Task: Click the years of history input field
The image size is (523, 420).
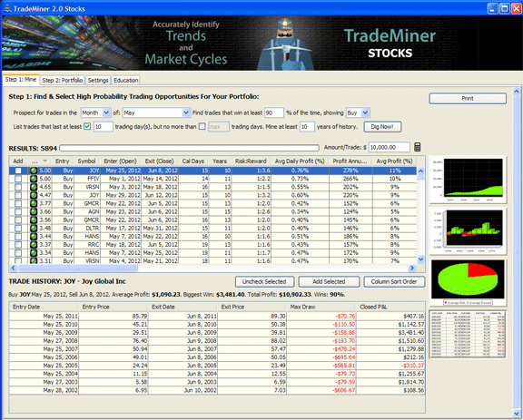Action: [307, 127]
